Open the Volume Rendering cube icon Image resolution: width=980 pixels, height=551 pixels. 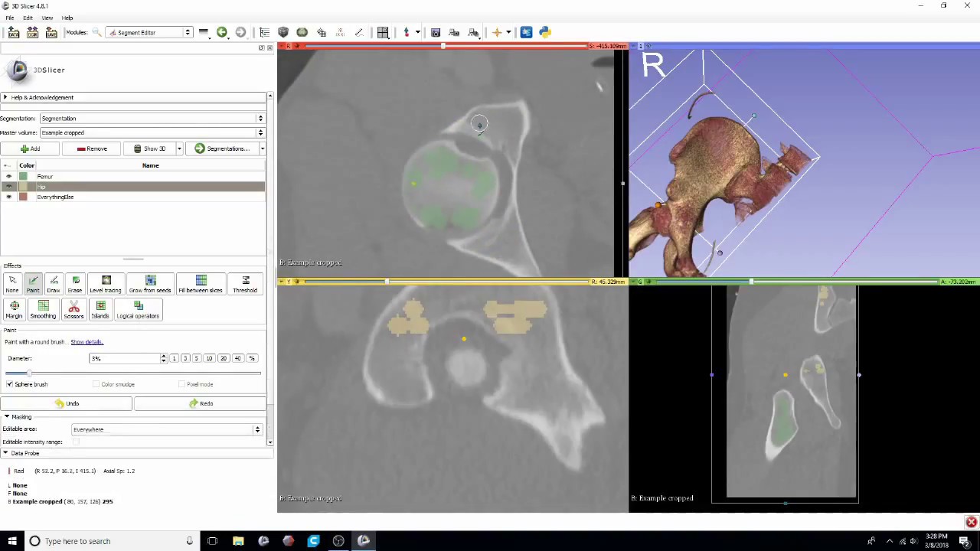283,32
